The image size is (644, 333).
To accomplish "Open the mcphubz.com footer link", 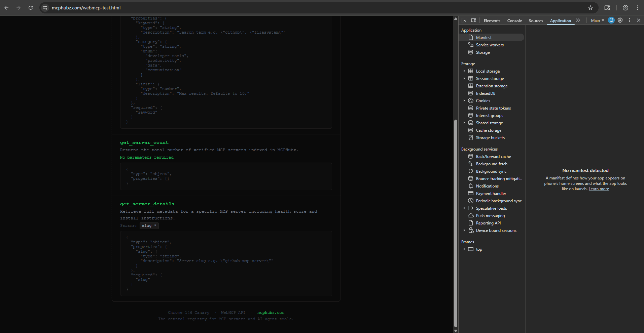I will (x=271, y=313).
